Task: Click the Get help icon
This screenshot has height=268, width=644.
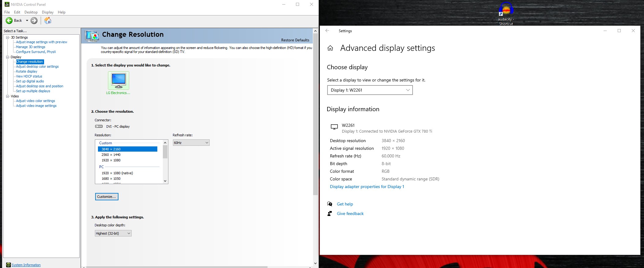Action: point(330,204)
